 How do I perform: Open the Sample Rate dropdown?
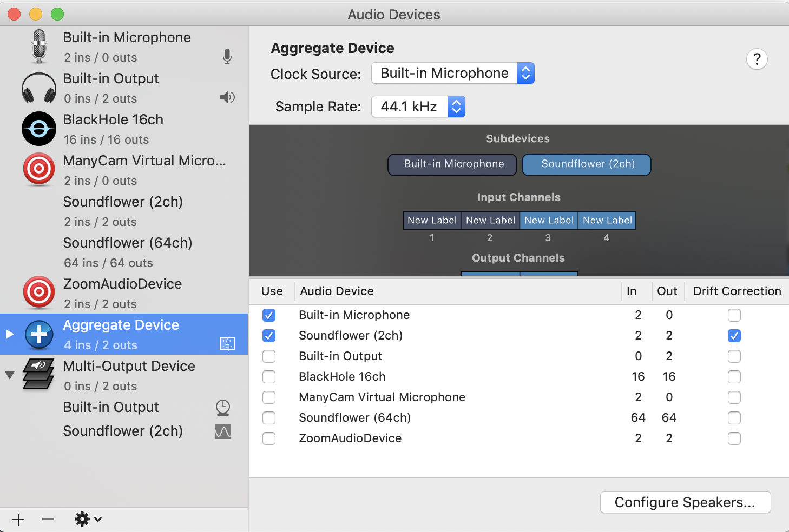point(418,107)
